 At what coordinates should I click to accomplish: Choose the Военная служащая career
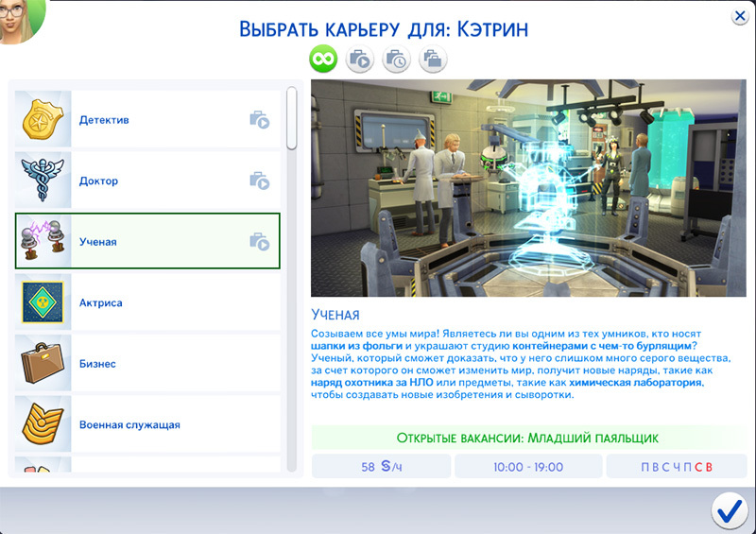147,424
